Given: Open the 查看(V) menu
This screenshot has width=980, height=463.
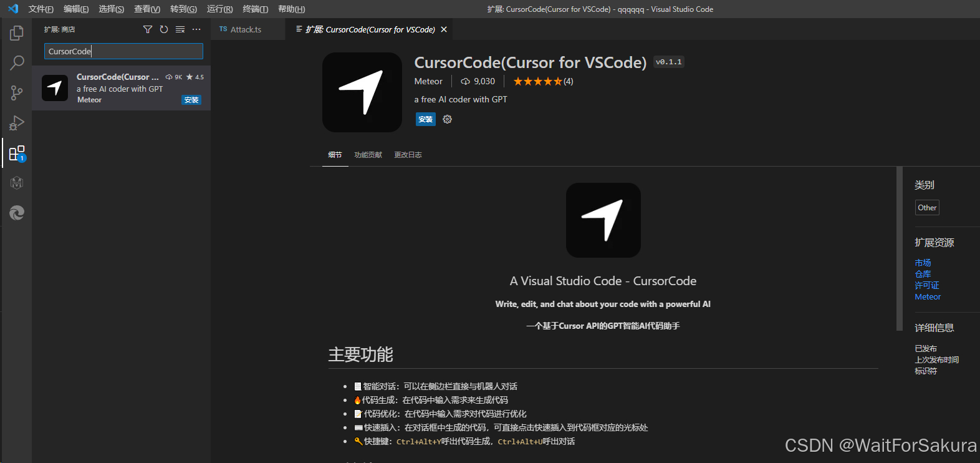Looking at the screenshot, I should [147, 9].
